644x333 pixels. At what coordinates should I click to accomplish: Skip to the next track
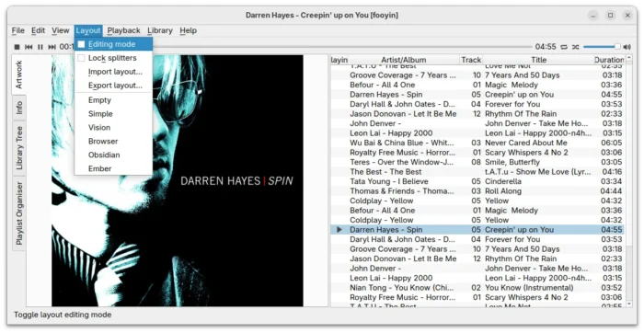tap(52, 47)
